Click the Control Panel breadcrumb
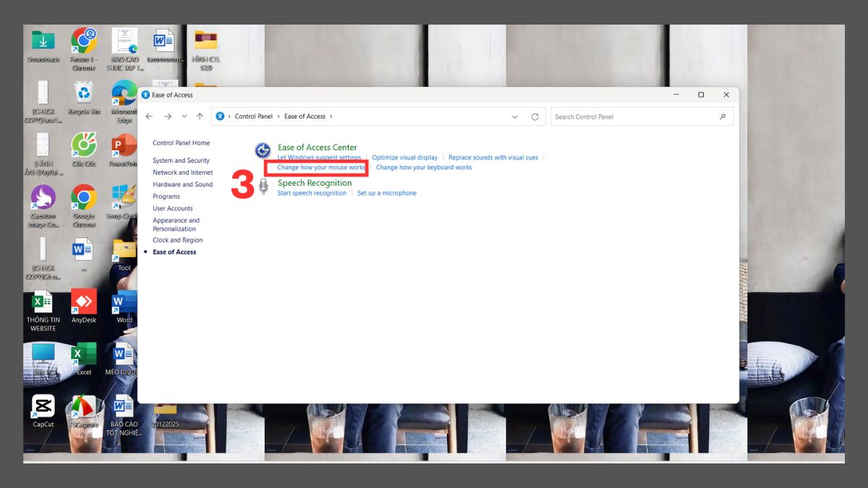This screenshot has height=488, width=868. pyautogui.click(x=254, y=116)
